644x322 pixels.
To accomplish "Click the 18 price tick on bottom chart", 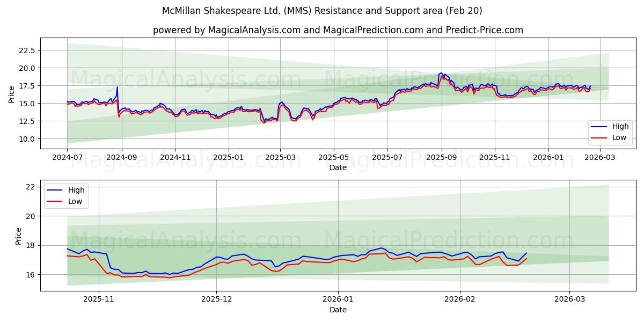I will tap(30, 246).
